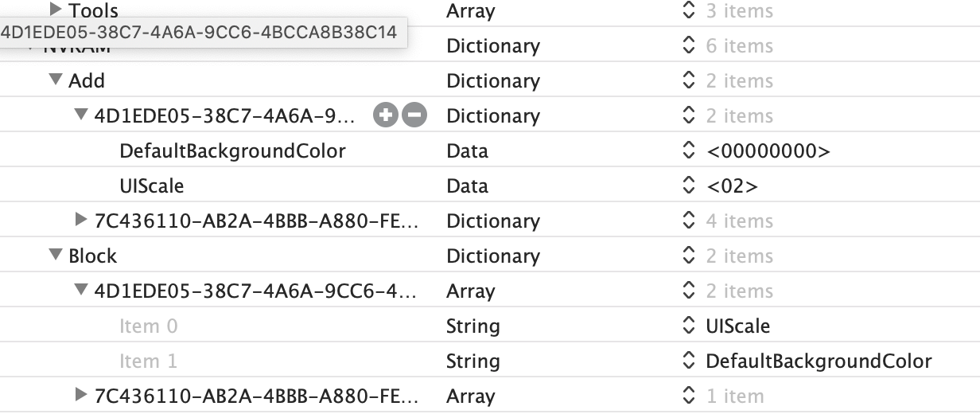Click the <00000000> data value
The width and height of the screenshot is (980, 414).
pos(768,151)
